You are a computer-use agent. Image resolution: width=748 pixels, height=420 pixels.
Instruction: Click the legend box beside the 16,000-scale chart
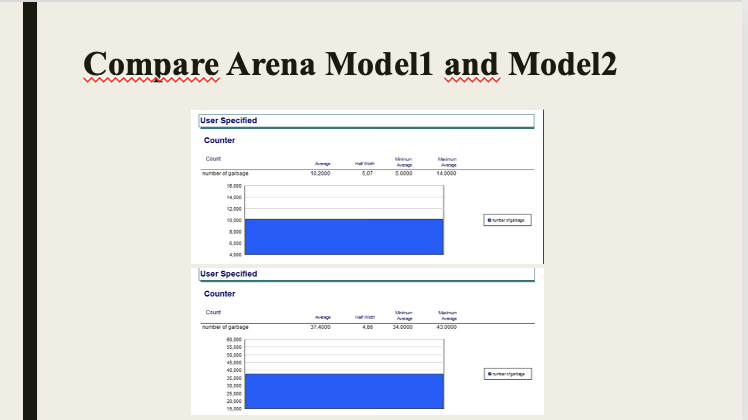tap(507, 220)
